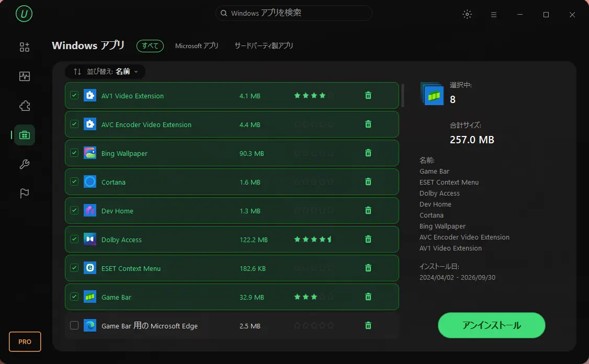Open the 並び替え: 名前 sort dropdown
The width and height of the screenshot is (589, 364).
(x=105, y=71)
